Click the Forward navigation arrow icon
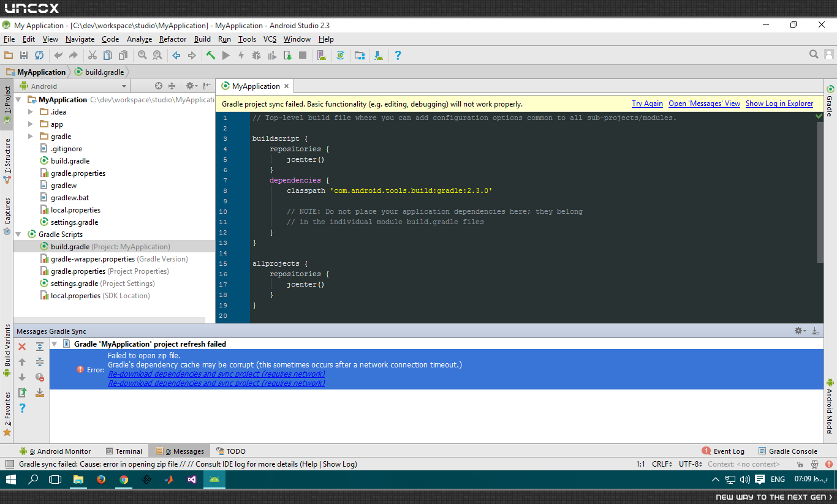837x504 pixels. (192, 55)
